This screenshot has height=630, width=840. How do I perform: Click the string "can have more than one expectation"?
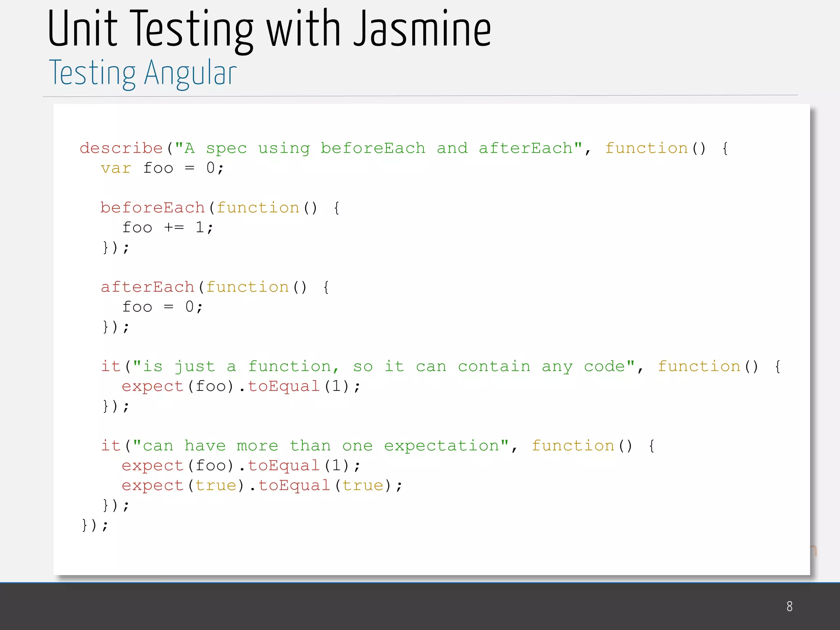321,445
